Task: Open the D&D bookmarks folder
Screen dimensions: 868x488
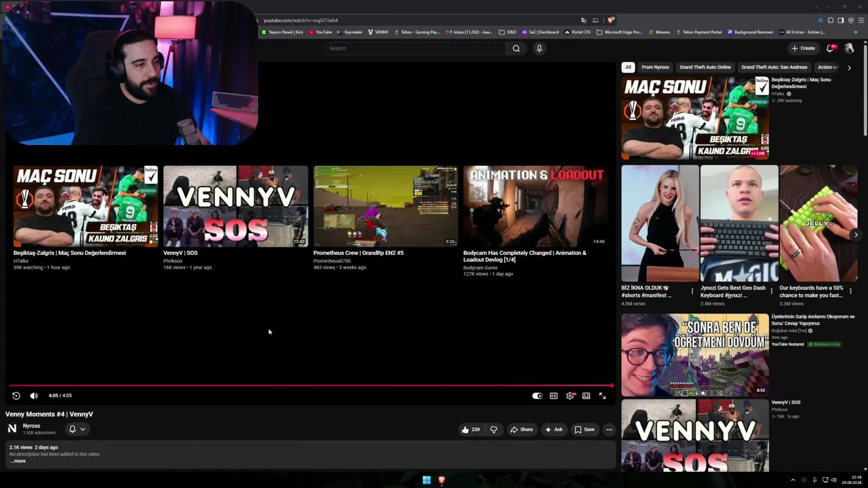Action: (508, 32)
